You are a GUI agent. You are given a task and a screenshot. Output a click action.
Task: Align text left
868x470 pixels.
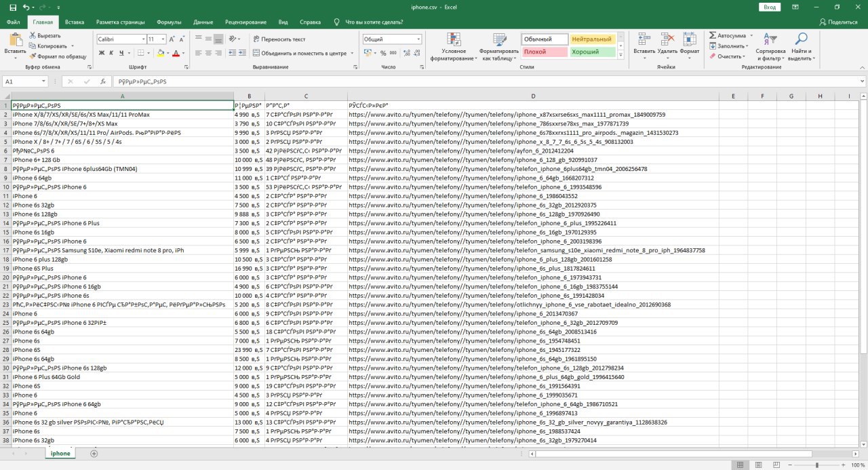(199, 53)
